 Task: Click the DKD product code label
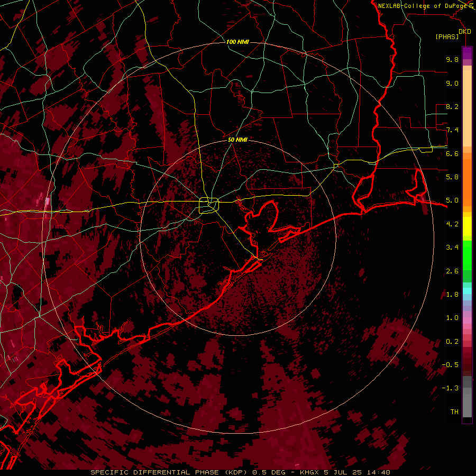tap(465, 32)
